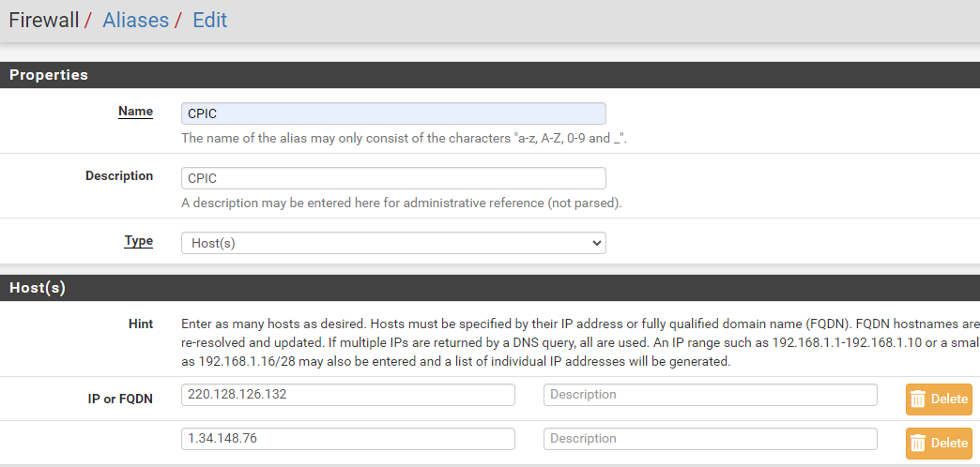The height and width of the screenshot is (467, 980).
Task: Click trash icon for 1.34.148.76 entry
Action: (918, 443)
